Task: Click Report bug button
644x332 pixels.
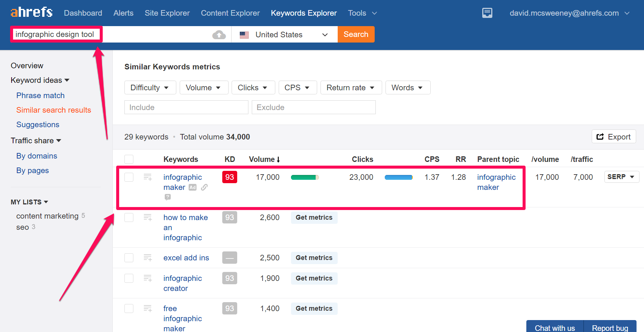Action: [610, 327]
